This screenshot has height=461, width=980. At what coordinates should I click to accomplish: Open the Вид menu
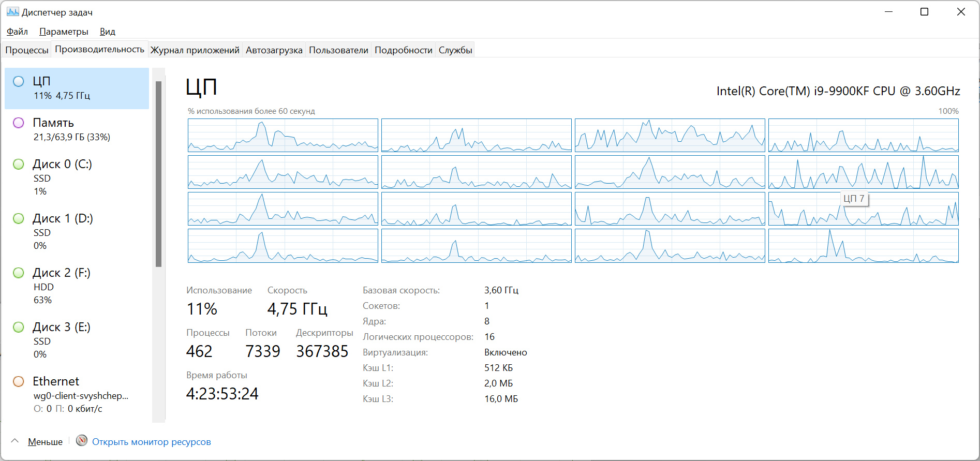(108, 32)
